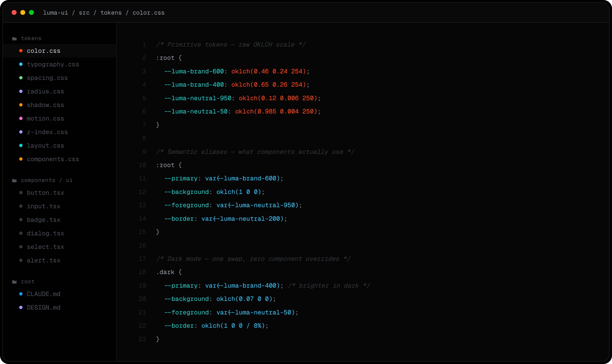Click oklch(0.07 0 0) dark background value
The height and width of the screenshot is (364, 612).
pyautogui.click(x=244, y=299)
